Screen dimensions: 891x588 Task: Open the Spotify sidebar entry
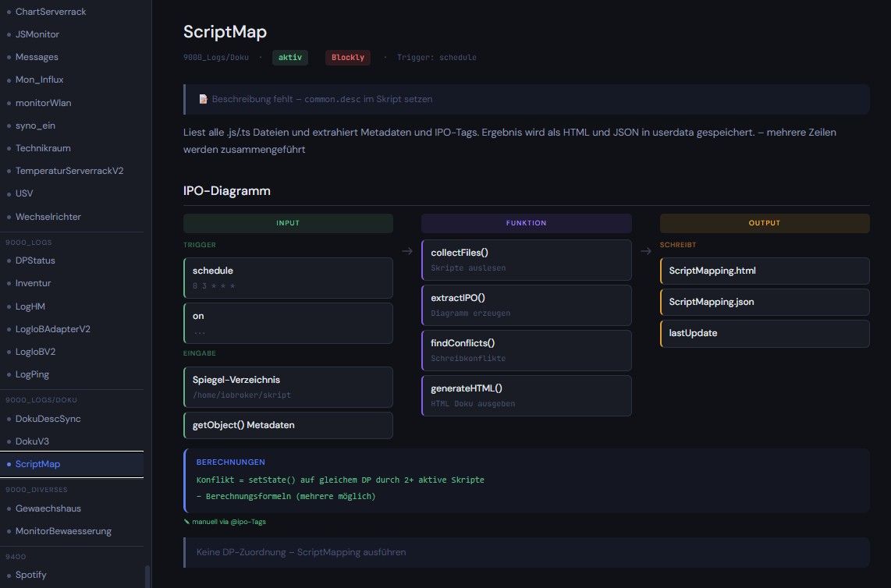coord(30,575)
